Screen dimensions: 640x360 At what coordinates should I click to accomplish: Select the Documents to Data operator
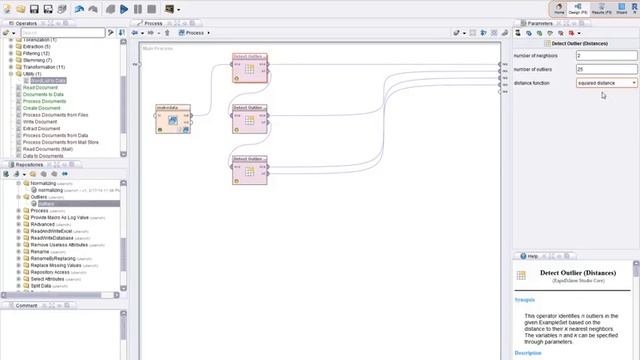coord(43,94)
